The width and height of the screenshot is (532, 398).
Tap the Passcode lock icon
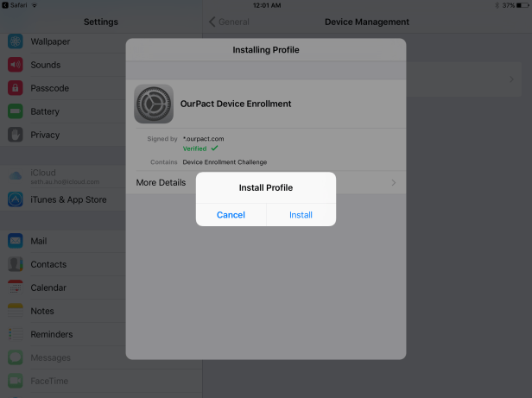[x=16, y=88]
